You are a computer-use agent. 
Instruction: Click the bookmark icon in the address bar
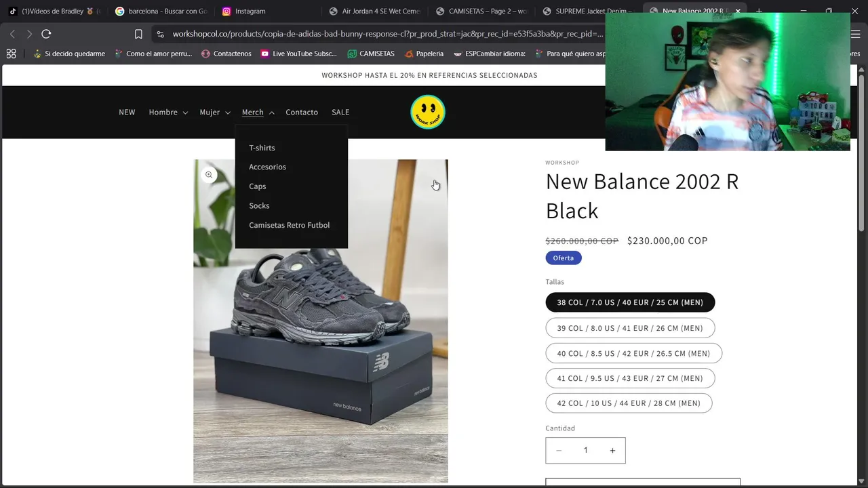138,34
